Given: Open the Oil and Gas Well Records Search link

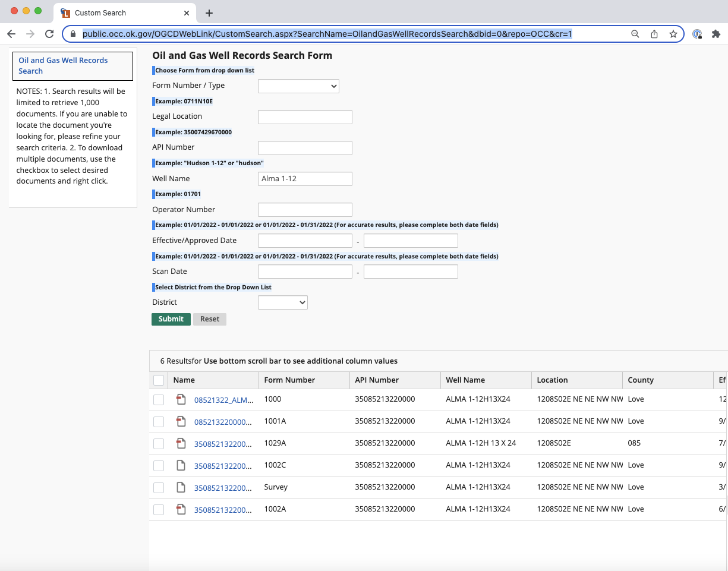Looking at the screenshot, I should click(x=63, y=65).
